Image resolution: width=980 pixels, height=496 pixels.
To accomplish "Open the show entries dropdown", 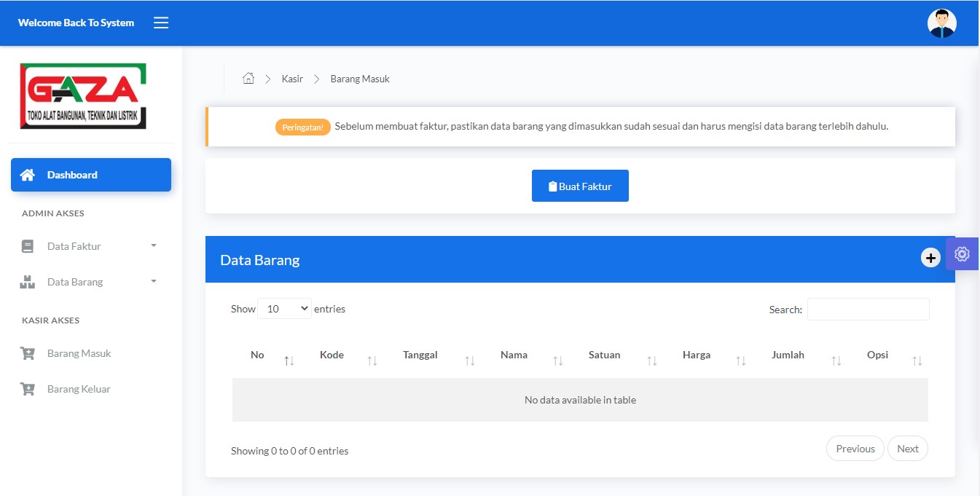I will coord(284,309).
